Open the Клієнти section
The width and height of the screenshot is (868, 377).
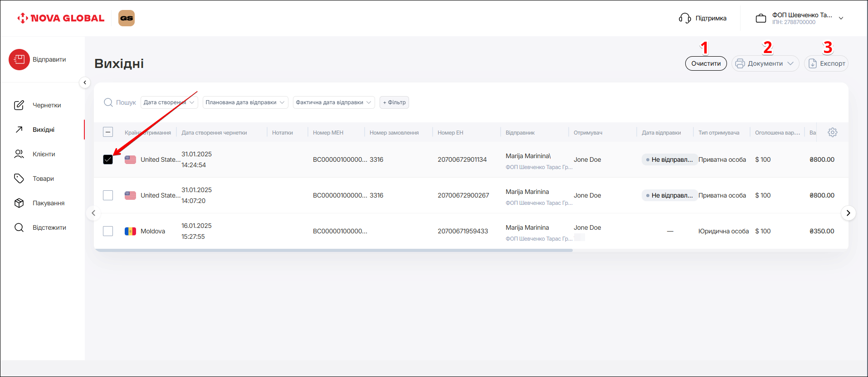click(x=44, y=154)
